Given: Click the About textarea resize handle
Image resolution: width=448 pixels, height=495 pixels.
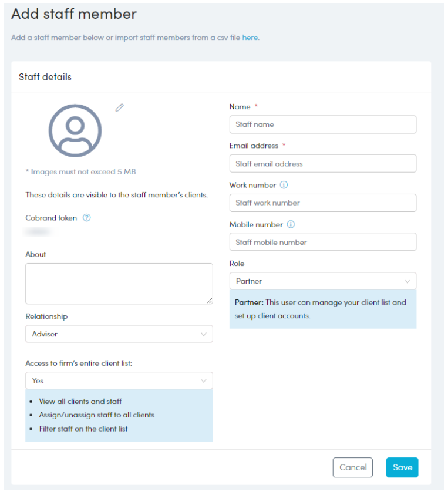Looking at the screenshot, I should [210, 301].
